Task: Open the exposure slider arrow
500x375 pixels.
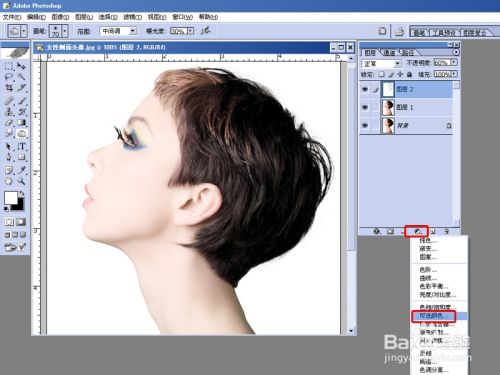Action: tap(190, 31)
